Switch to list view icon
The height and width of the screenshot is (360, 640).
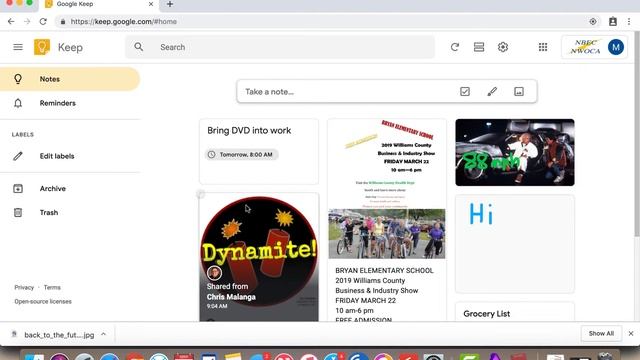click(x=479, y=47)
